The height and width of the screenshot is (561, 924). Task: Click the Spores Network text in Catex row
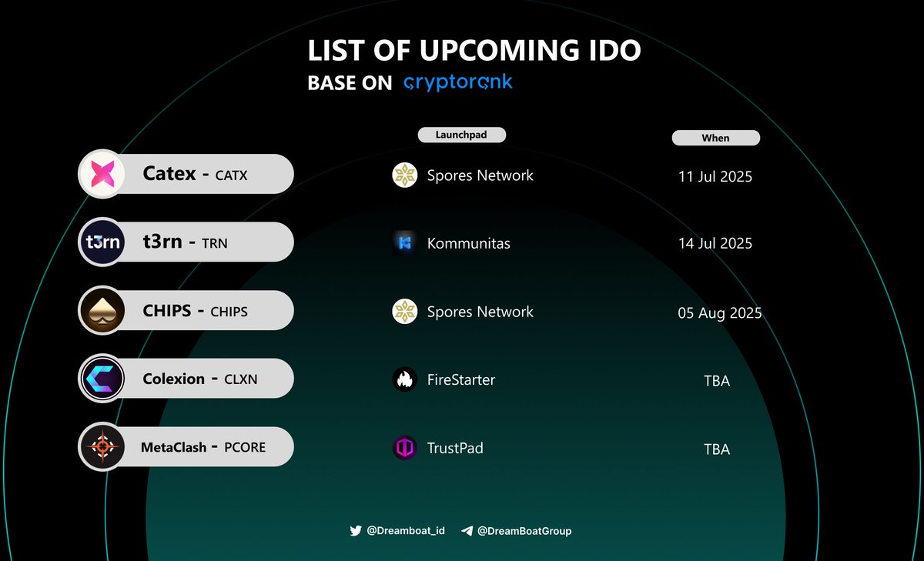pyautogui.click(x=480, y=175)
